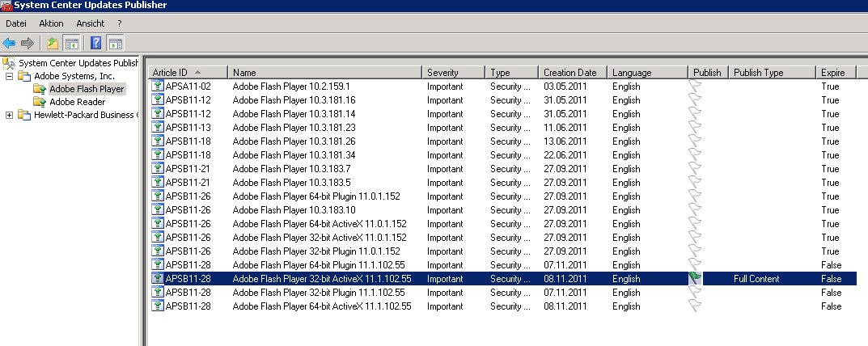The image size is (868, 346).
Task: Toggle the Show/Hide Action Pane button
Action: tap(115, 43)
